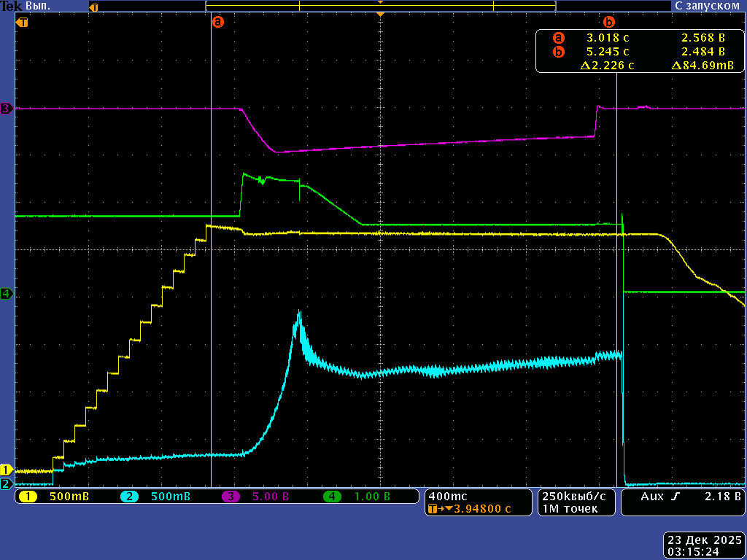Select the channel 3 magenta ground indicator

(x=7, y=109)
